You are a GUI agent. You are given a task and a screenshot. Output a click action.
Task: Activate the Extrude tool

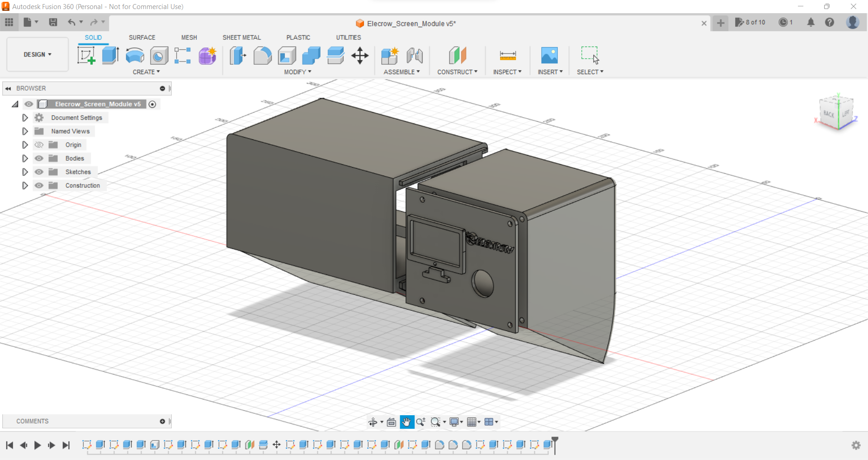[x=110, y=55]
